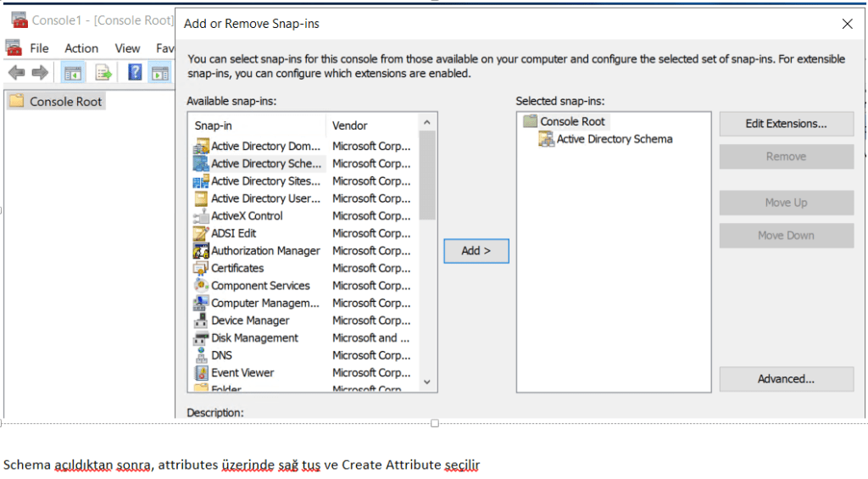The width and height of the screenshot is (868, 479).
Task: Click the blue Help question mark icon
Action: [135, 73]
